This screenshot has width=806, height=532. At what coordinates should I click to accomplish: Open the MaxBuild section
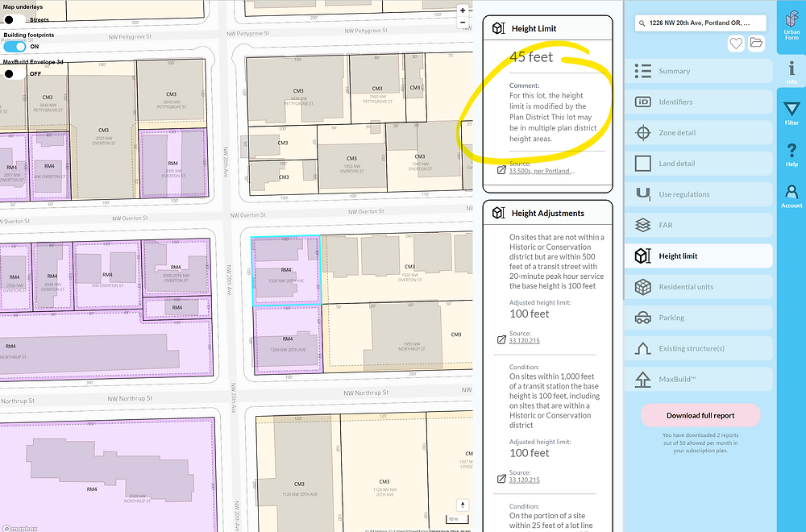(699, 380)
